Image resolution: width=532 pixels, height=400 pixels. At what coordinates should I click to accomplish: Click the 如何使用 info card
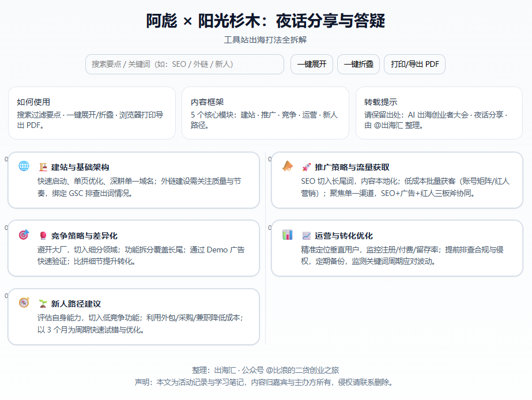[92, 112]
